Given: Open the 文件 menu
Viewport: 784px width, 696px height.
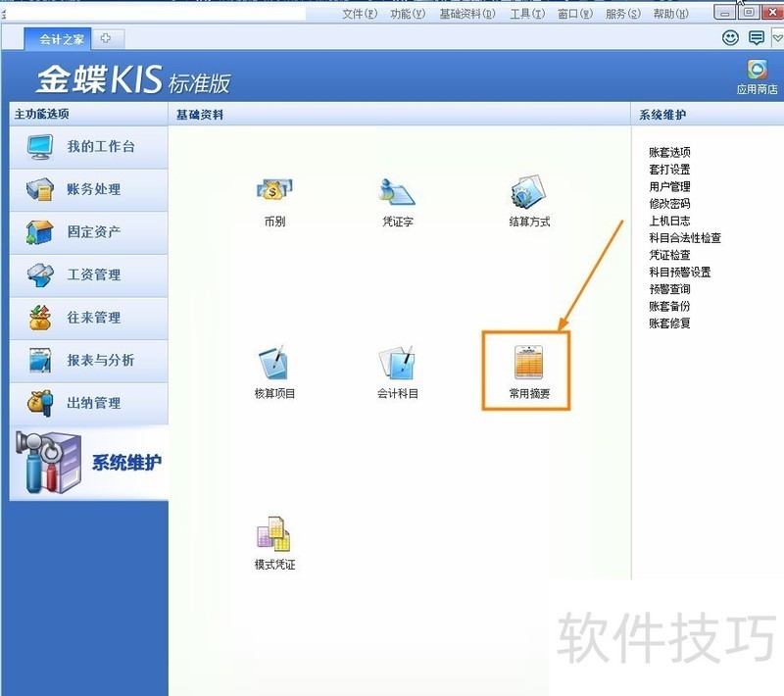Looking at the screenshot, I should 358,13.
